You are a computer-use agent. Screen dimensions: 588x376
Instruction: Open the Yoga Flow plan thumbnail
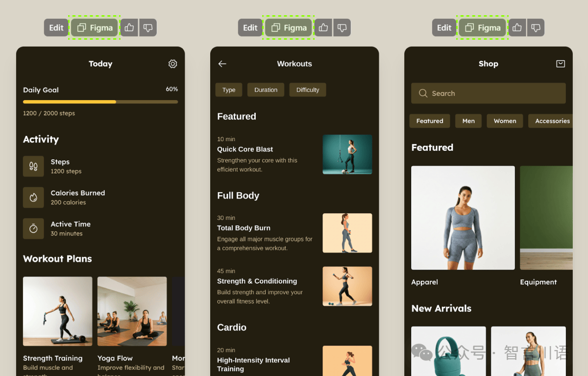132,311
